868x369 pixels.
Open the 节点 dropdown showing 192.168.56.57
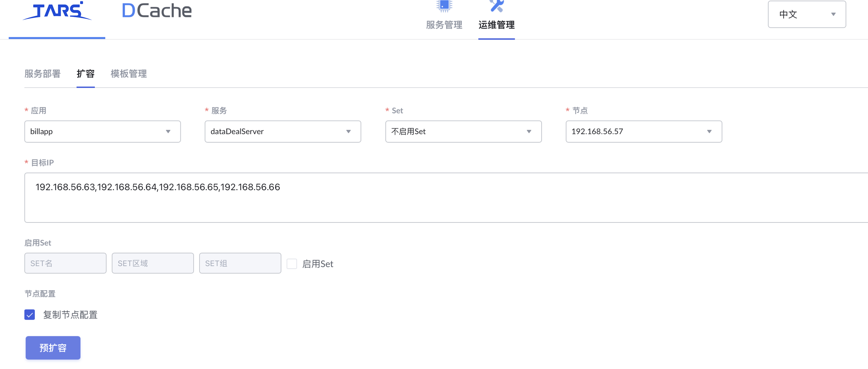pos(644,131)
